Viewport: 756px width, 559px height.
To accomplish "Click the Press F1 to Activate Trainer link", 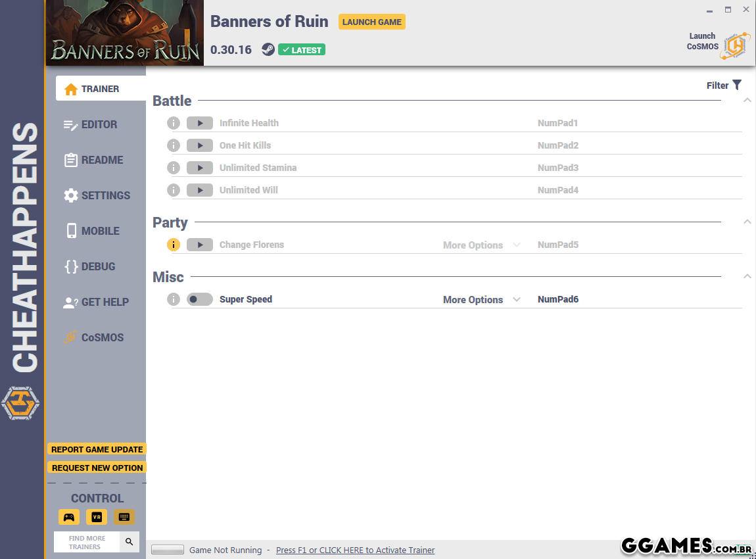I will point(355,550).
